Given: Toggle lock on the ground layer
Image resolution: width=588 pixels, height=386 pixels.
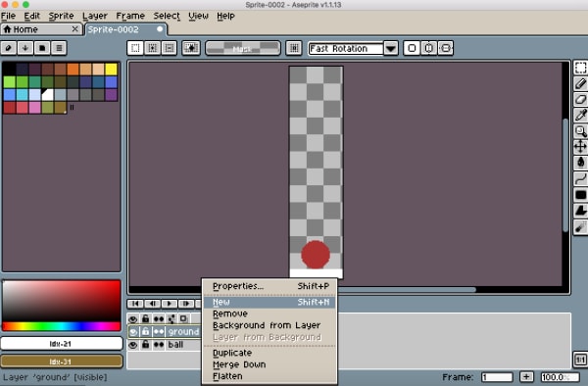Looking at the screenshot, I should click(145, 332).
